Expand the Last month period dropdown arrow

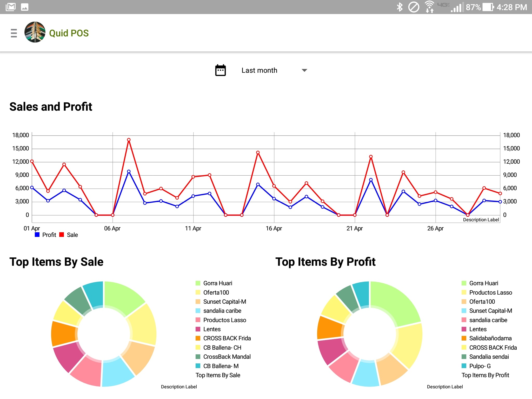(x=304, y=70)
